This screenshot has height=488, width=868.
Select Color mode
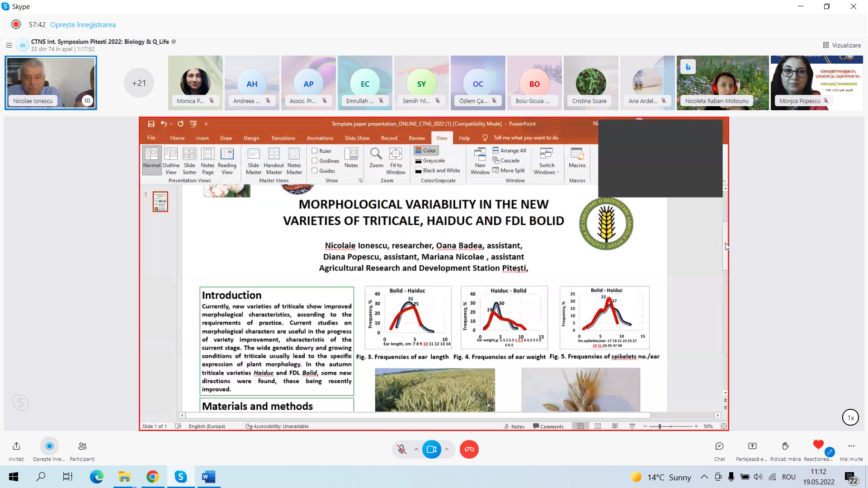(x=426, y=150)
